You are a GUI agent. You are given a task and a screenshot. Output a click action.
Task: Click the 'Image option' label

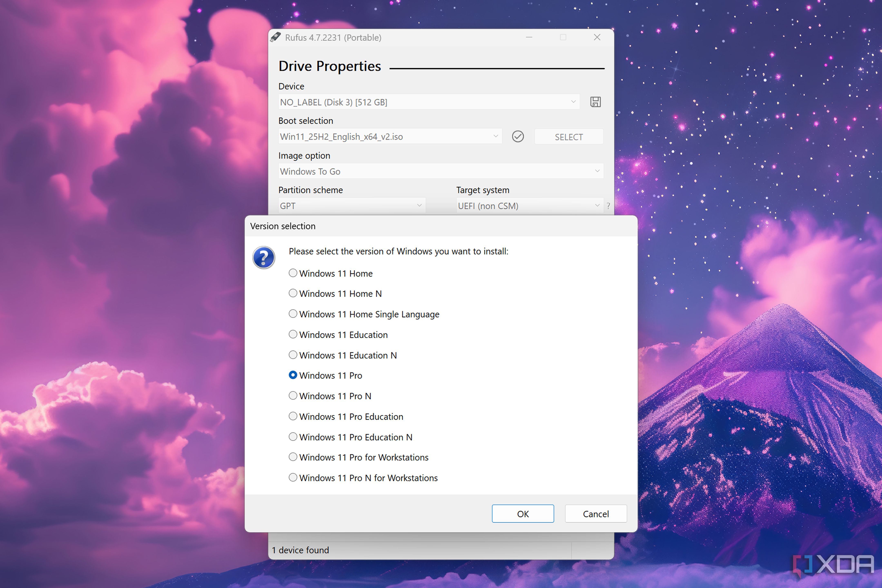[304, 156]
